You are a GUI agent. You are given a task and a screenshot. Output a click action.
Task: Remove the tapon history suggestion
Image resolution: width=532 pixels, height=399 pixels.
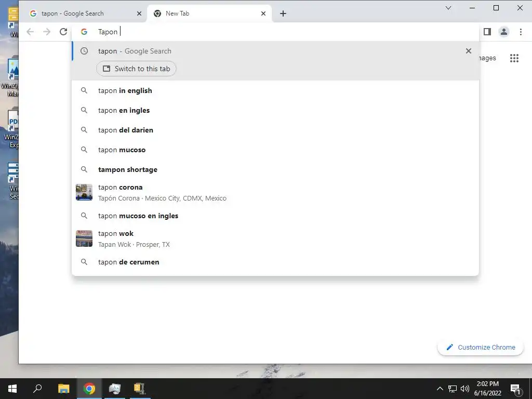pos(469,51)
